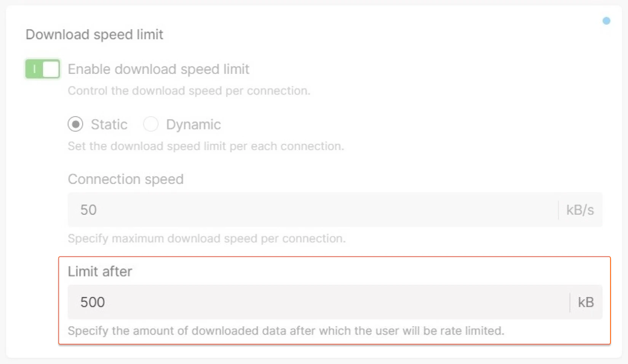Click the per-connection speed description text
Image resolution: width=628 pixels, height=364 pixels.
207,238
